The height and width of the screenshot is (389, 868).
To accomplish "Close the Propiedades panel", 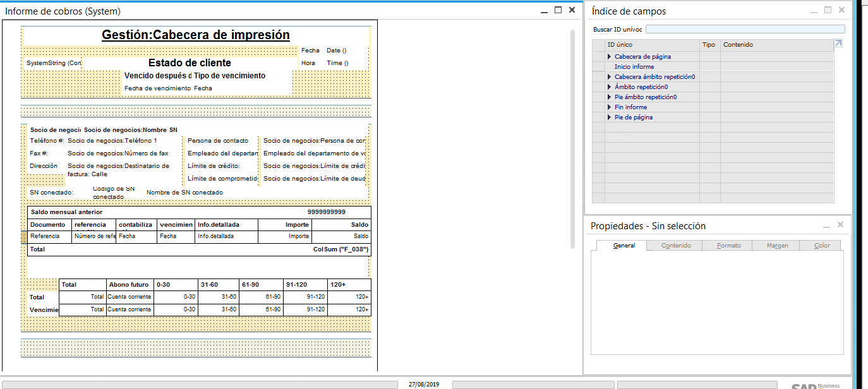I will [840, 225].
